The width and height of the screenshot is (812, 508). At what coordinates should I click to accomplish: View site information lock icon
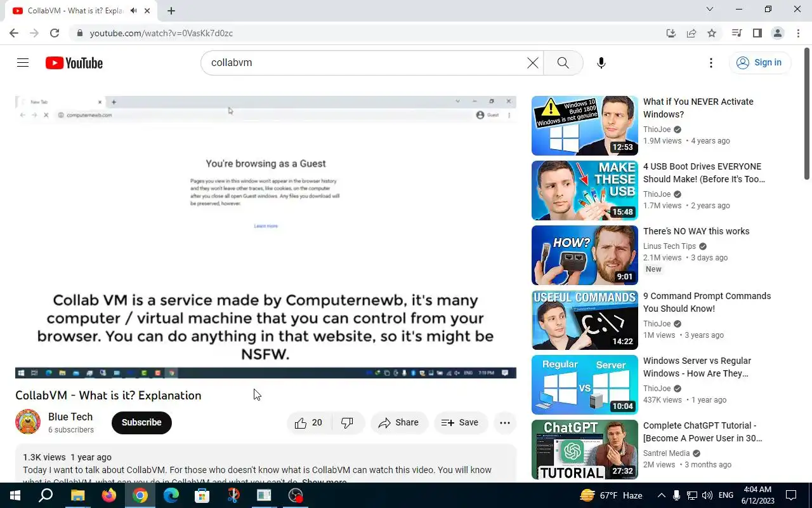pyautogui.click(x=79, y=33)
